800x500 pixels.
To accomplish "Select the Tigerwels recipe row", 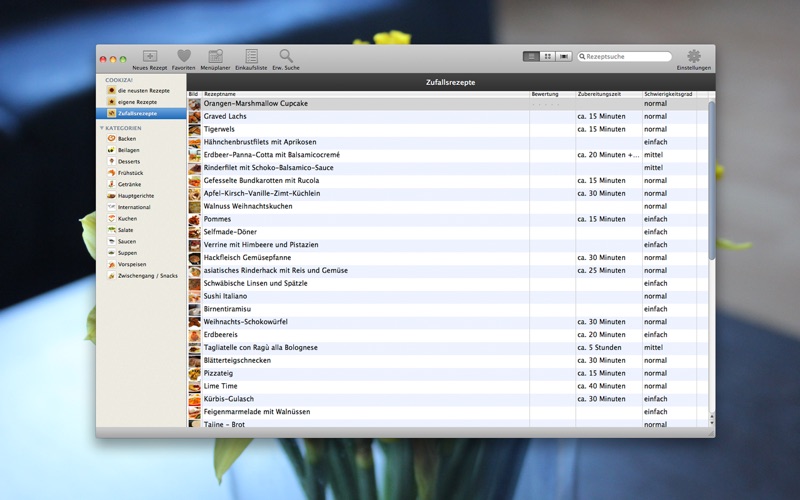I will [447, 129].
